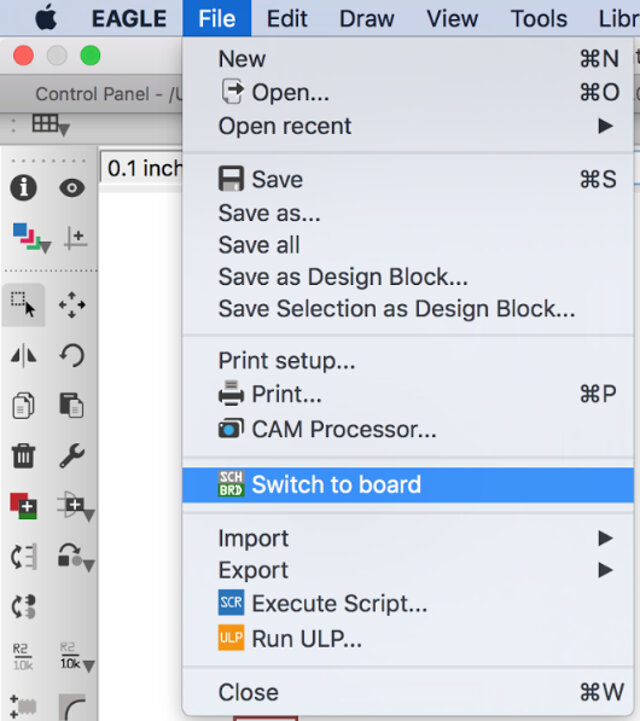Open the layer settings dropdown icon
This screenshot has height=721, width=640.
point(24,236)
